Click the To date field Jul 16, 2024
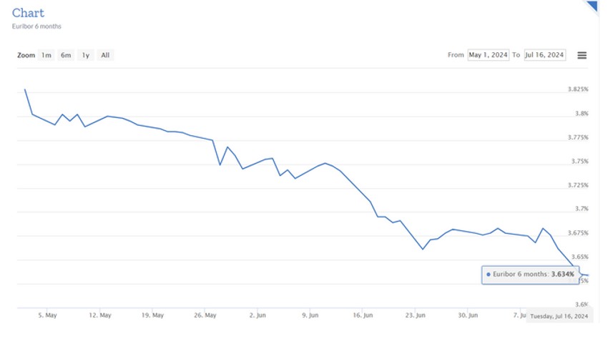This screenshot has height=364, width=608. [x=544, y=55]
